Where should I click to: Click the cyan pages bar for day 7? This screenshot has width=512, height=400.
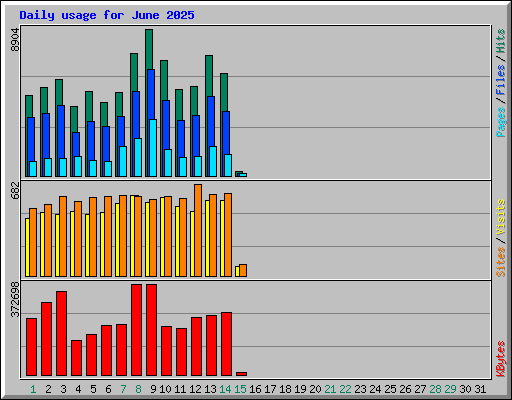tap(123, 161)
